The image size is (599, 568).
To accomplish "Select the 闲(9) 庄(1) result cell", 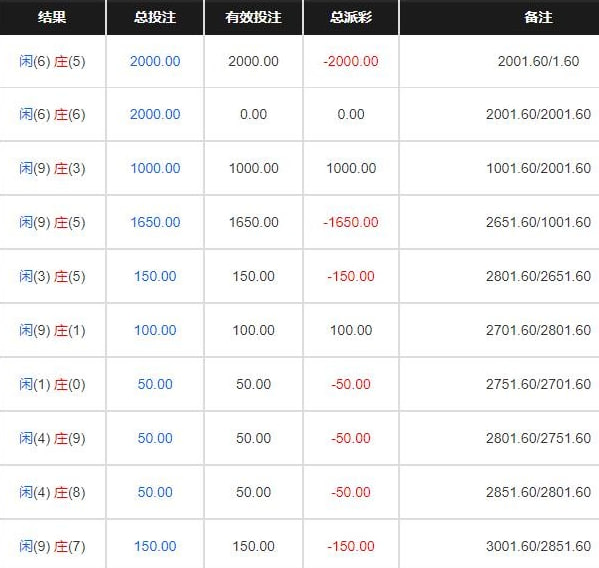I will (x=52, y=330).
